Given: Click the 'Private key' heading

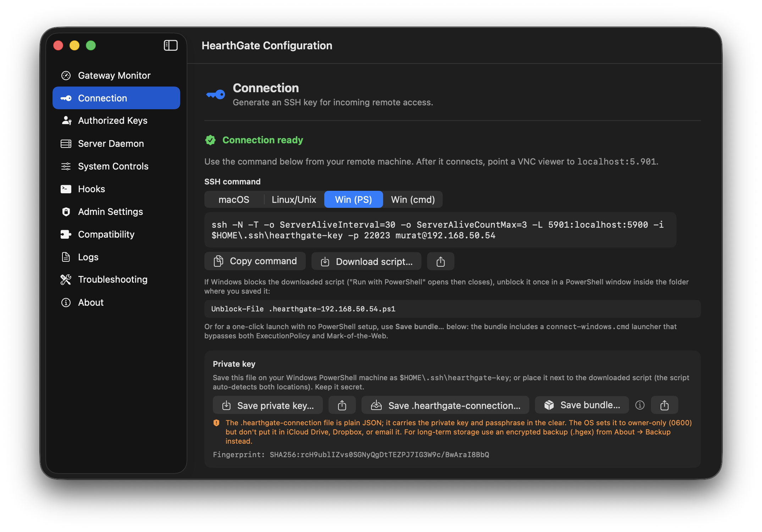Looking at the screenshot, I should (x=234, y=364).
